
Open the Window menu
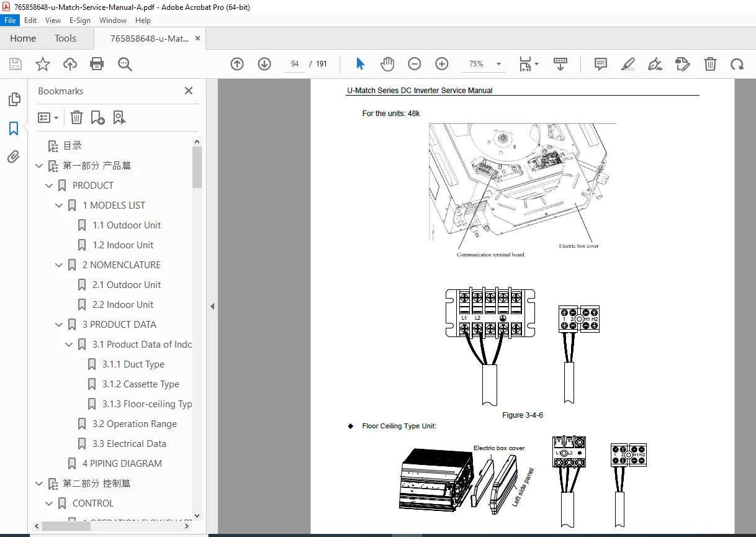point(113,20)
